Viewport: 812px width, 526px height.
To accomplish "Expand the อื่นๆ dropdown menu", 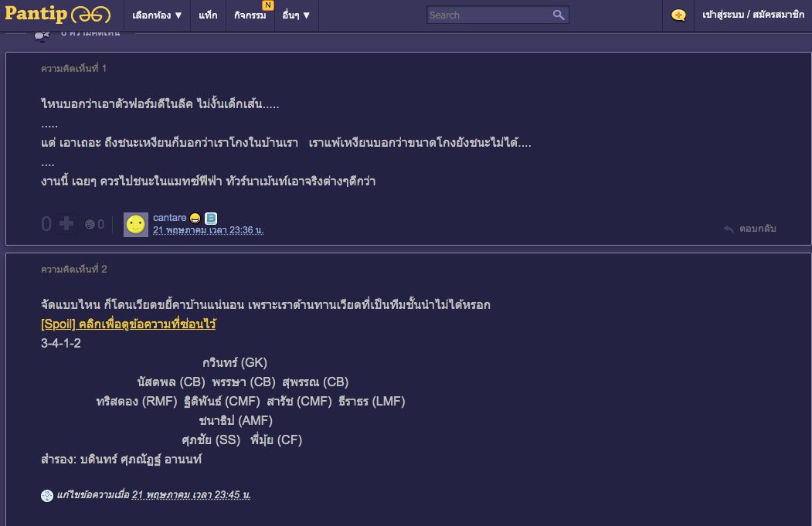I will 296,15.
